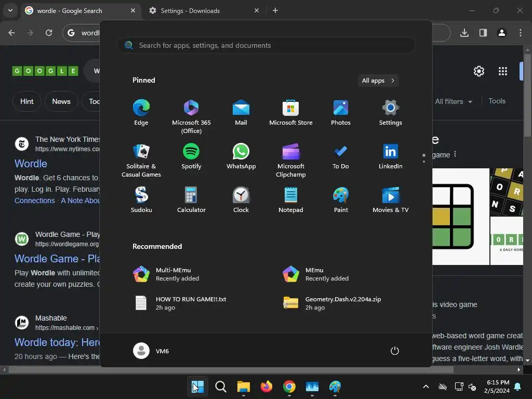Close the wordle Google Search tab
Image resolution: width=532 pixels, height=399 pixels.
[133, 10]
